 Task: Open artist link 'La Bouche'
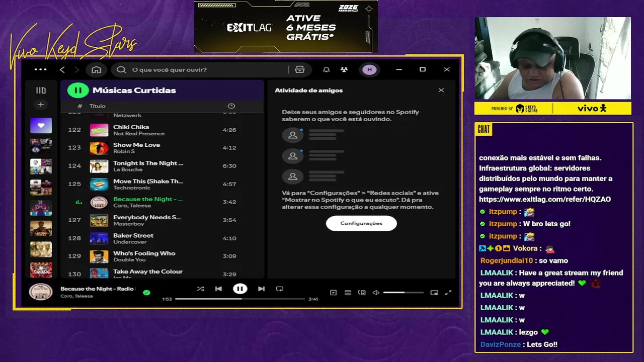pyautogui.click(x=128, y=169)
